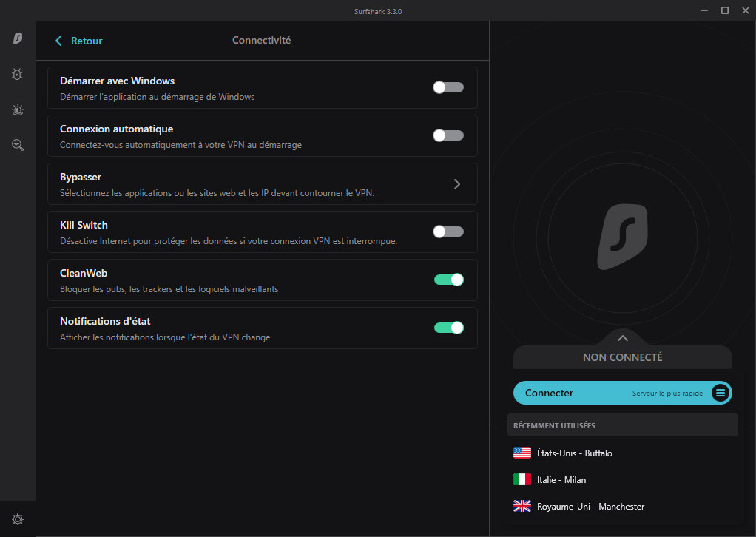Viewport: 756px width, 537px height.
Task: Open the search magnifier sidebar icon
Action: pos(18,145)
